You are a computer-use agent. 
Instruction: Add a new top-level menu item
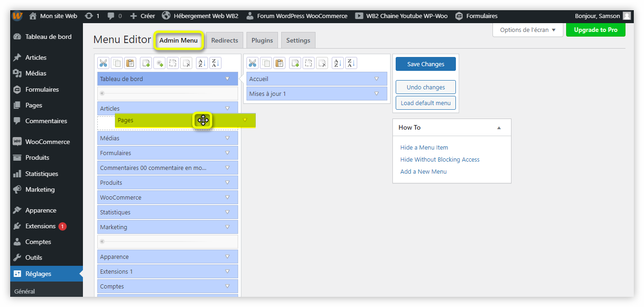click(x=145, y=63)
